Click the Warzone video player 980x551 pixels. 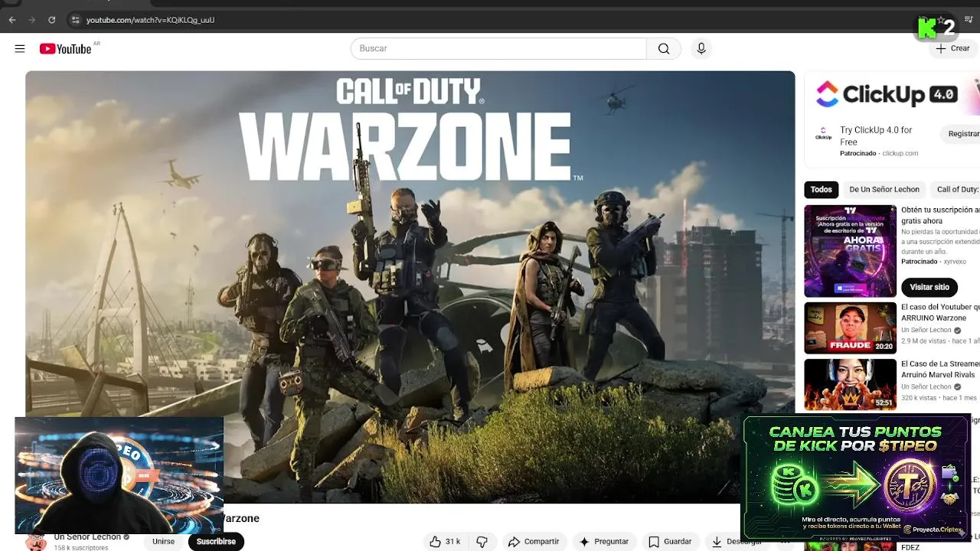[410, 287]
